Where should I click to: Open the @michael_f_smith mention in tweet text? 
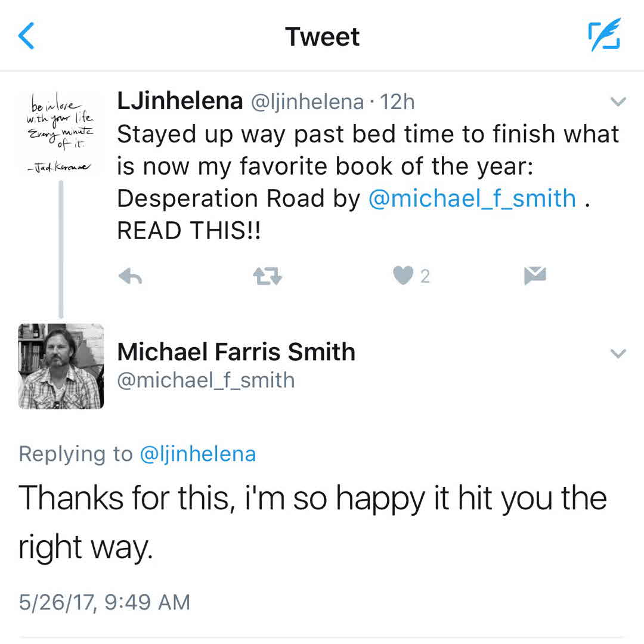coord(472,199)
